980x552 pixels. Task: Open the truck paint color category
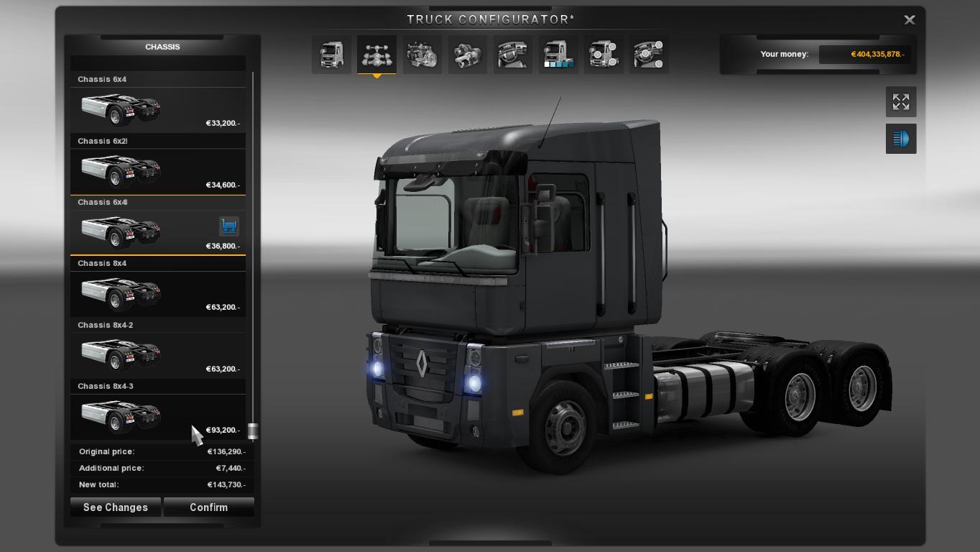point(558,55)
